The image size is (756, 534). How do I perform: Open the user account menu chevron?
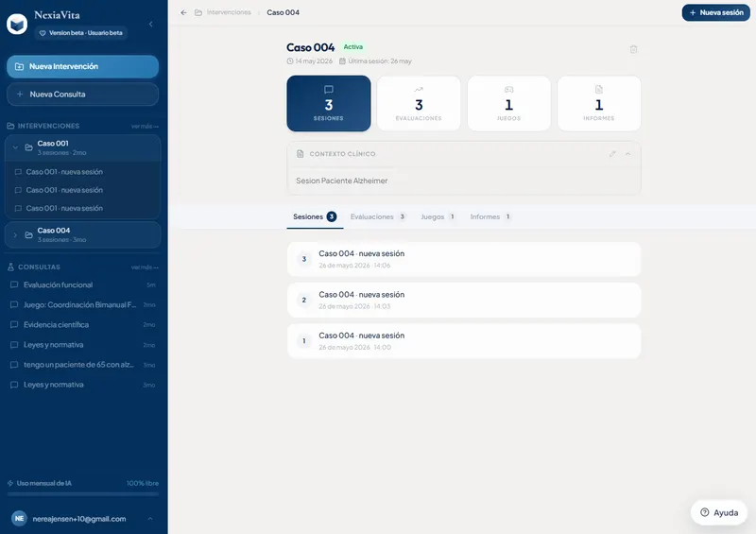coord(150,519)
